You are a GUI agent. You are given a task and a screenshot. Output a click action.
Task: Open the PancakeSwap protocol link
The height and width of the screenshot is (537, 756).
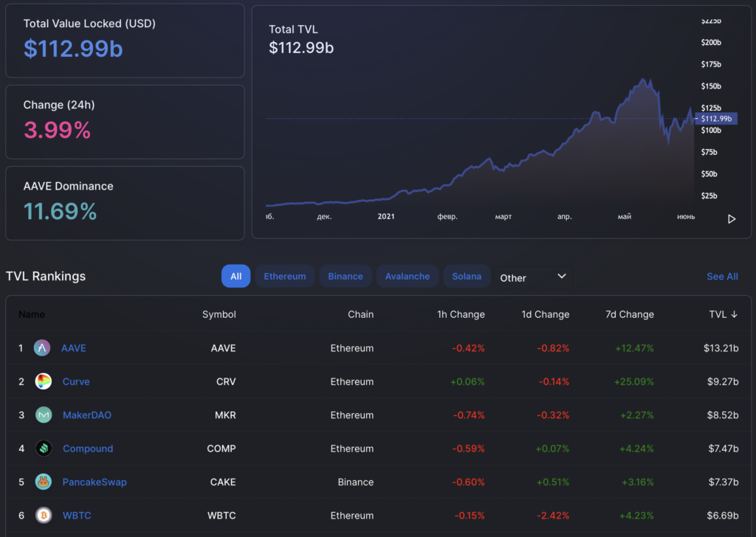coord(94,482)
